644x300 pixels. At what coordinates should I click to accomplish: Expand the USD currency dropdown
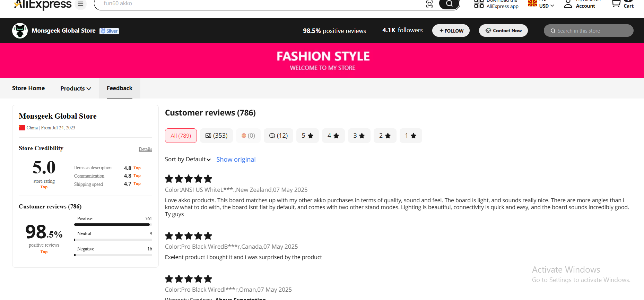point(547,6)
